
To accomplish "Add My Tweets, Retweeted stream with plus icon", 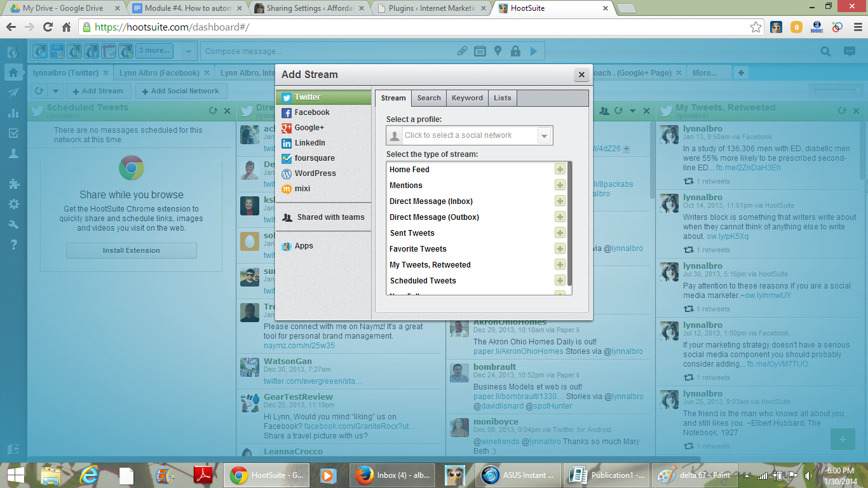I will (x=560, y=264).
